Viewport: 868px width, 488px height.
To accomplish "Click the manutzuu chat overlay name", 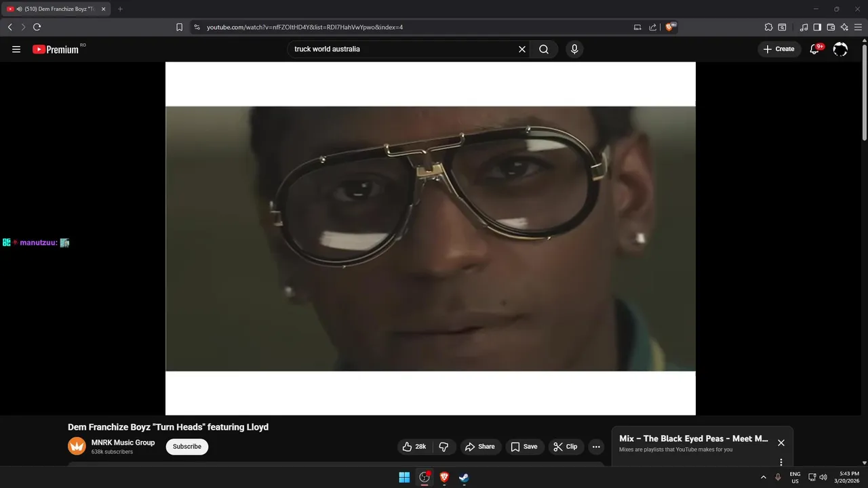I will point(39,243).
